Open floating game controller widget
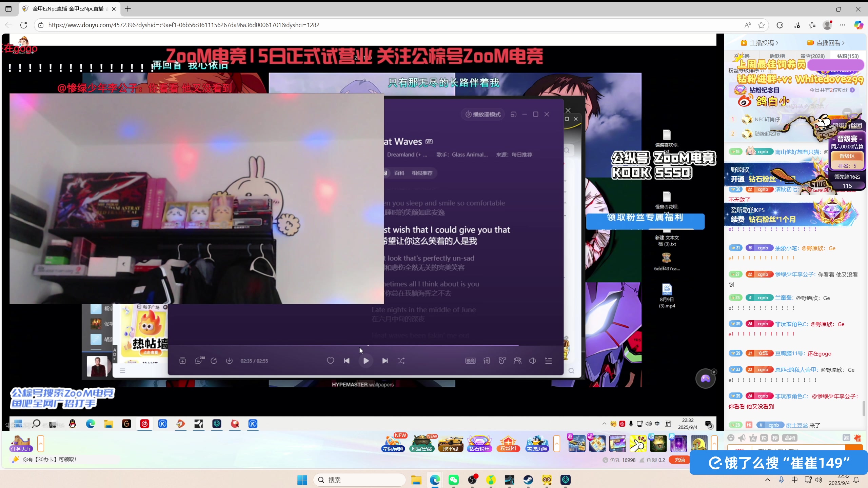Screen dimensions: 868x488 click(705, 379)
